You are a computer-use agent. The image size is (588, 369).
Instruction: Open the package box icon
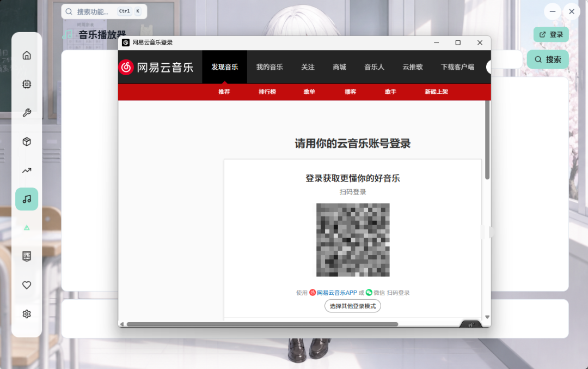point(27,142)
